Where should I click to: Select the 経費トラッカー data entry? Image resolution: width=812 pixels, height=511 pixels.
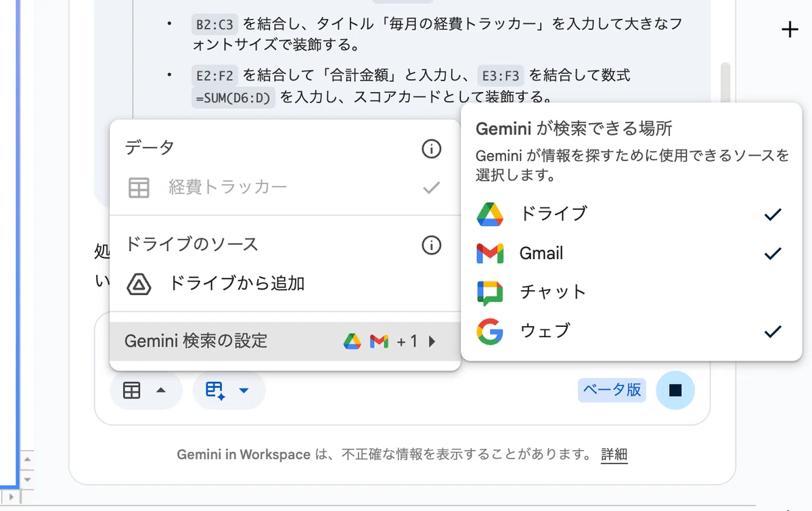[x=285, y=187]
